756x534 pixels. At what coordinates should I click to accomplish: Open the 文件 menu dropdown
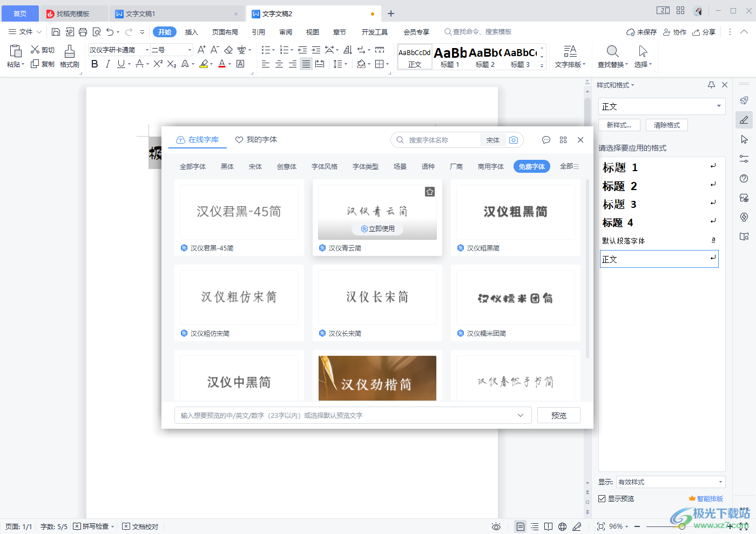coord(25,32)
